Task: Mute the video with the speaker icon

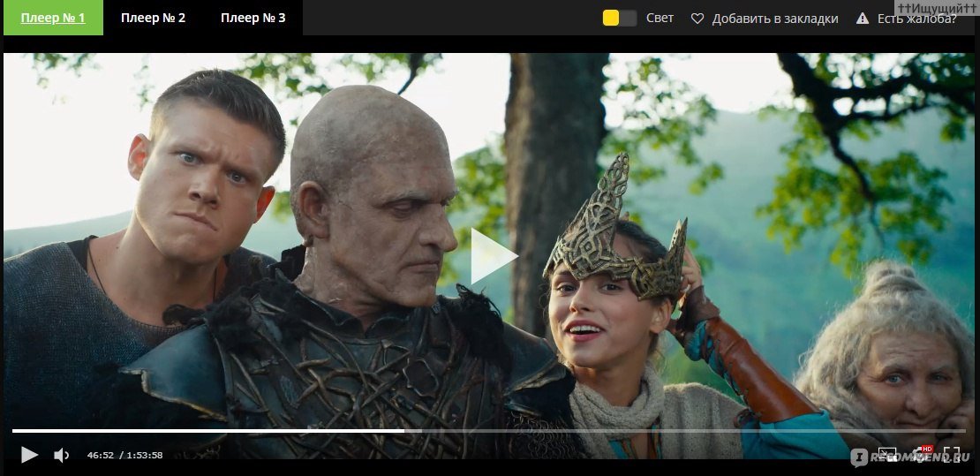Action: tap(61, 455)
